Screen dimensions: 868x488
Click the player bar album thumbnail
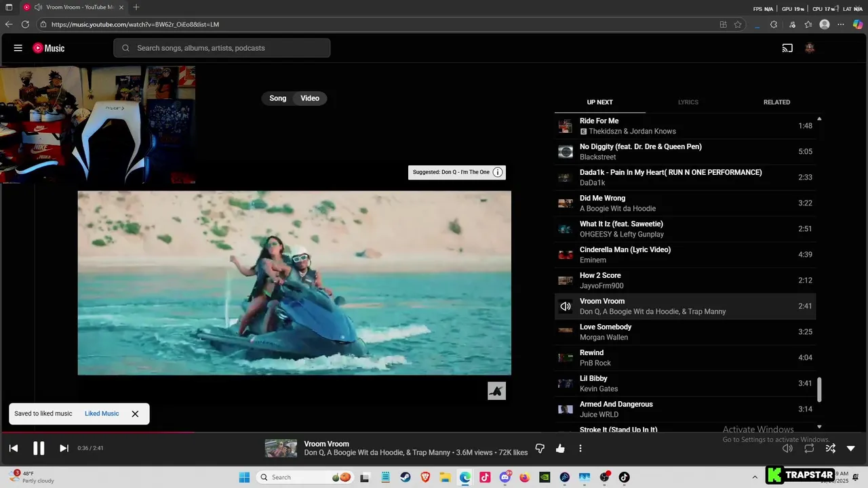coord(281,448)
